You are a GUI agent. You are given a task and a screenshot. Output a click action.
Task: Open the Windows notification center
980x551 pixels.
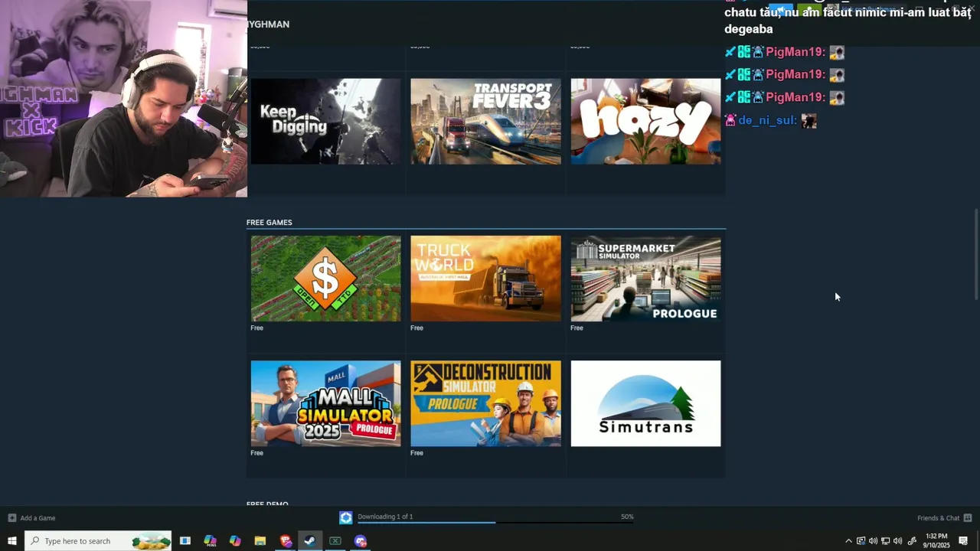point(963,541)
